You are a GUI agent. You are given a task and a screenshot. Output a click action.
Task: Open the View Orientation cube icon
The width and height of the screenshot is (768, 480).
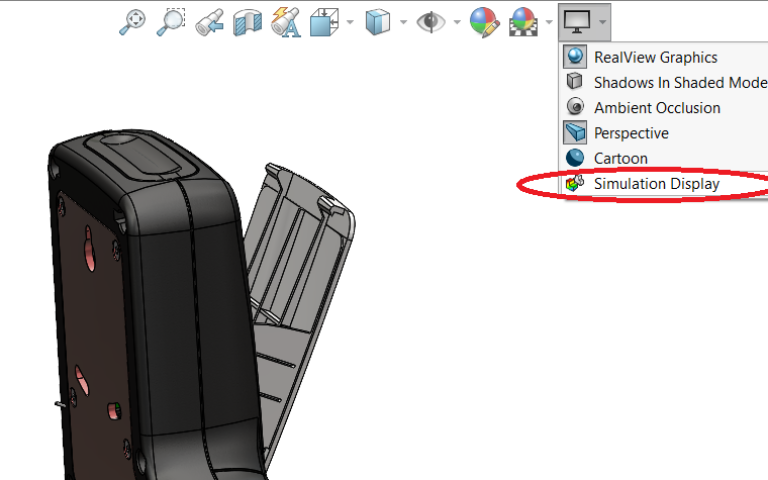(x=324, y=21)
